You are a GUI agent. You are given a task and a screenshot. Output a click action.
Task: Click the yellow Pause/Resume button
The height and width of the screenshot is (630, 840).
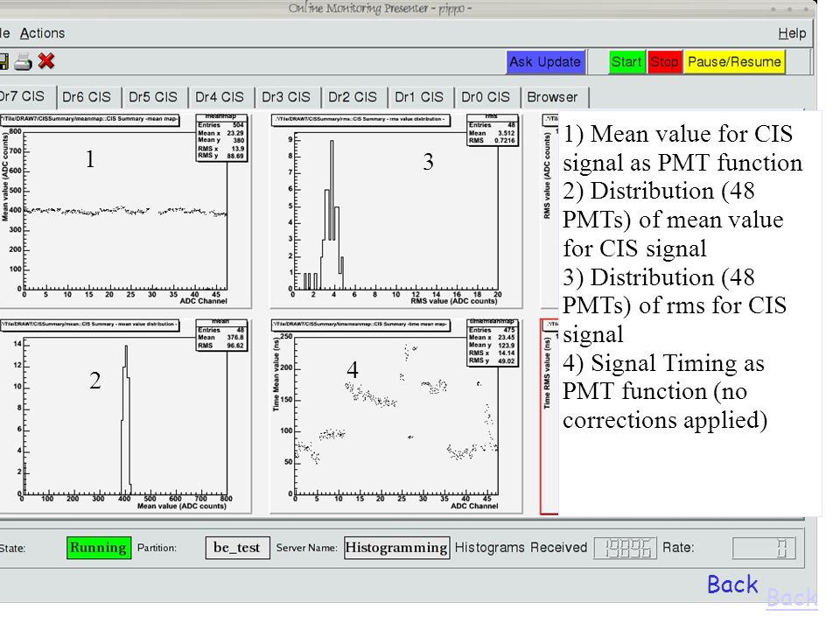coord(734,62)
